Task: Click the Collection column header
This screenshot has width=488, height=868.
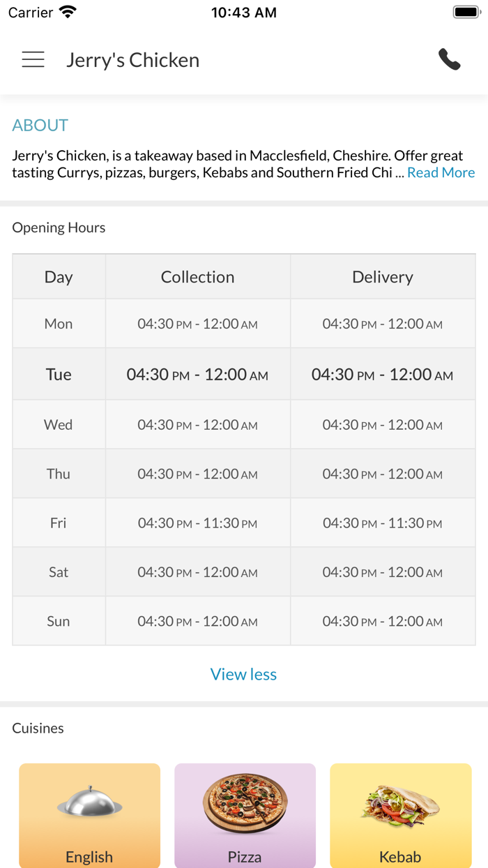Action: pyautogui.click(x=197, y=277)
